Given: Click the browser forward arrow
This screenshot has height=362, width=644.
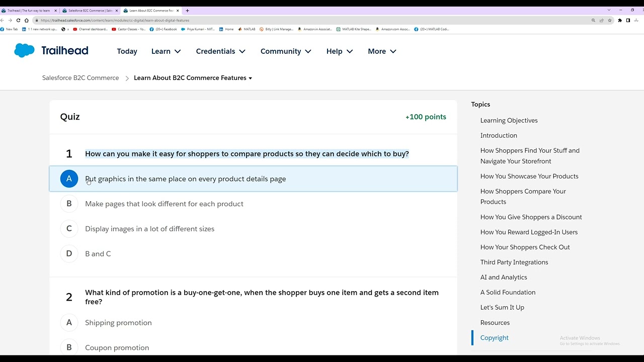Looking at the screenshot, I should point(10,20).
